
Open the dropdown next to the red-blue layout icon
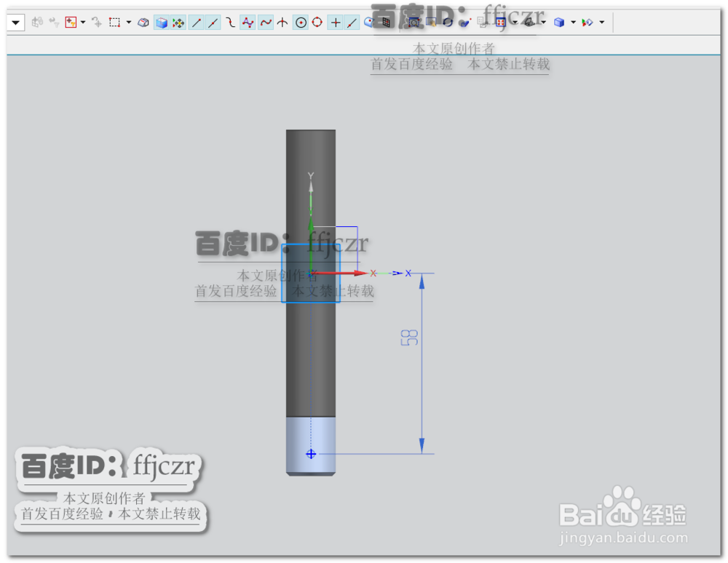(515, 22)
